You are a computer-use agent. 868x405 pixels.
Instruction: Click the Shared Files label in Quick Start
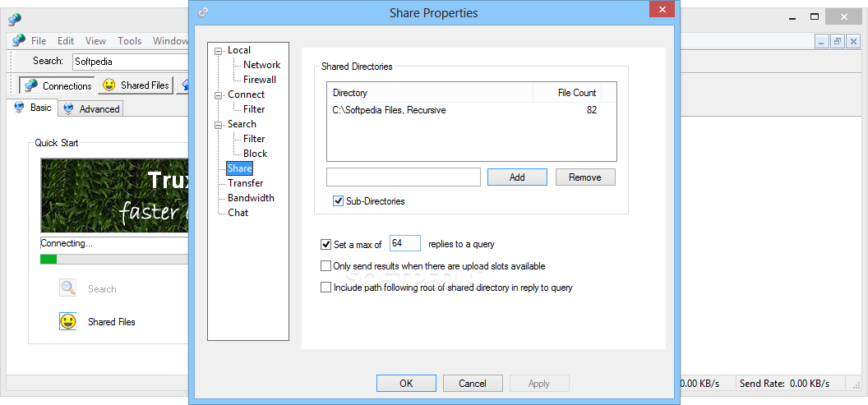point(111,321)
